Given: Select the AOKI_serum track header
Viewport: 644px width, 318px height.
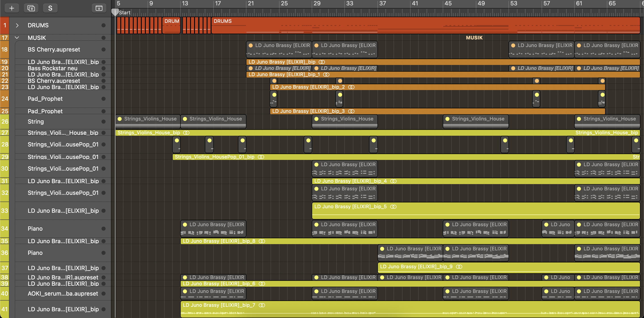Looking at the screenshot, I should (x=63, y=293).
